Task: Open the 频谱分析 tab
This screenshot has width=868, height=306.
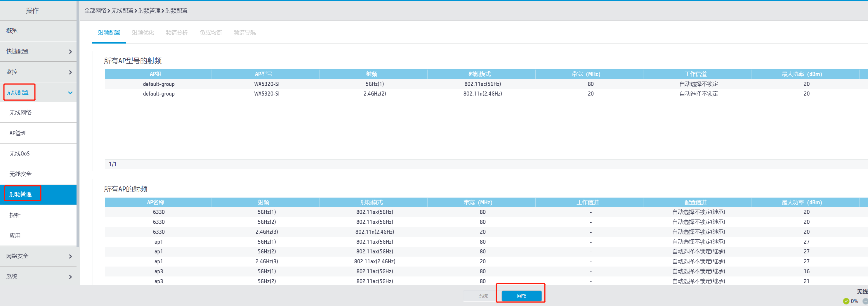Action: pos(177,33)
